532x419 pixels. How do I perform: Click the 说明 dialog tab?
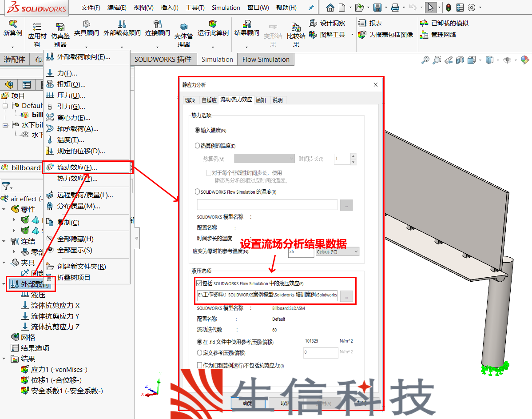[x=278, y=100]
